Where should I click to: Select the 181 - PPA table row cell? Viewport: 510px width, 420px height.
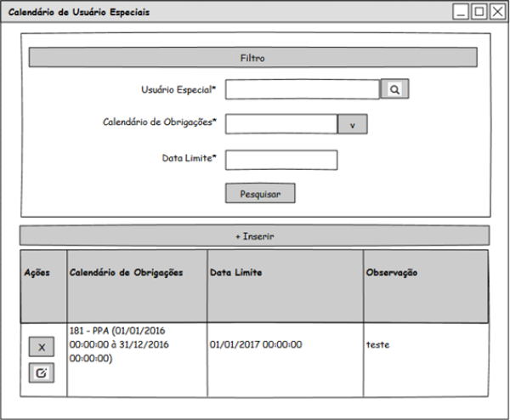coord(136,344)
